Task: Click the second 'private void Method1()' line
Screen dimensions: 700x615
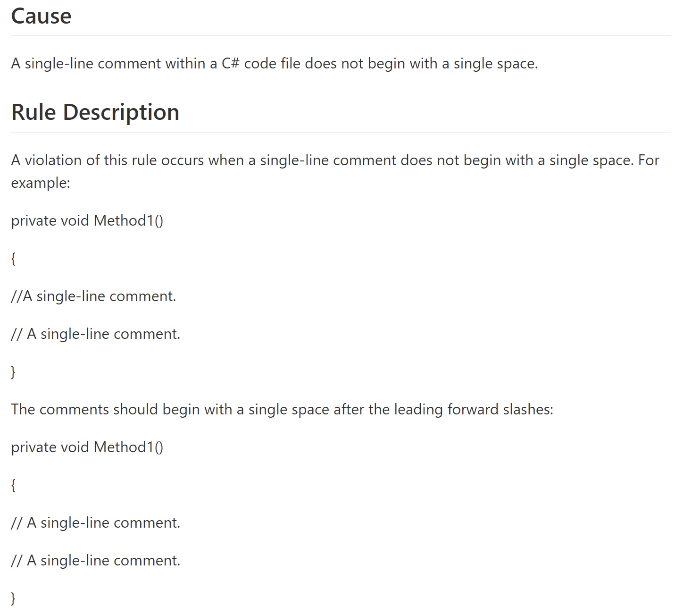Action: (x=87, y=447)
